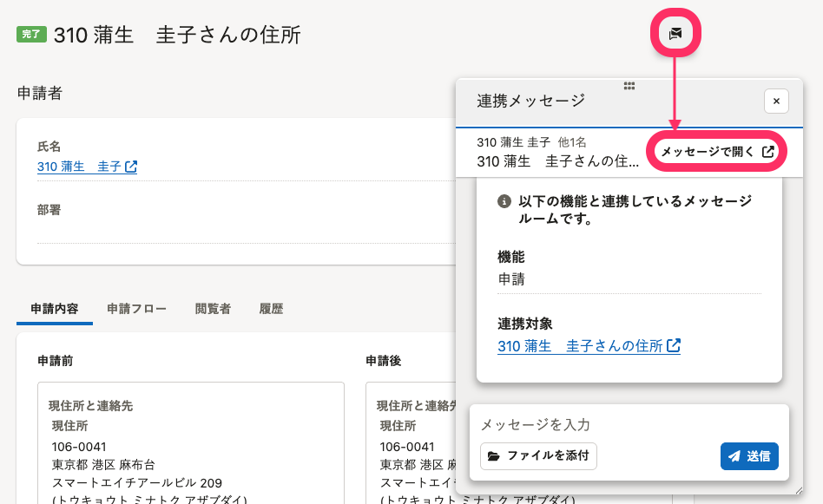The width and height of the screenshot is (823, 504).
Task: Switch to the 申請フロー tab
Action: point(136,309)
